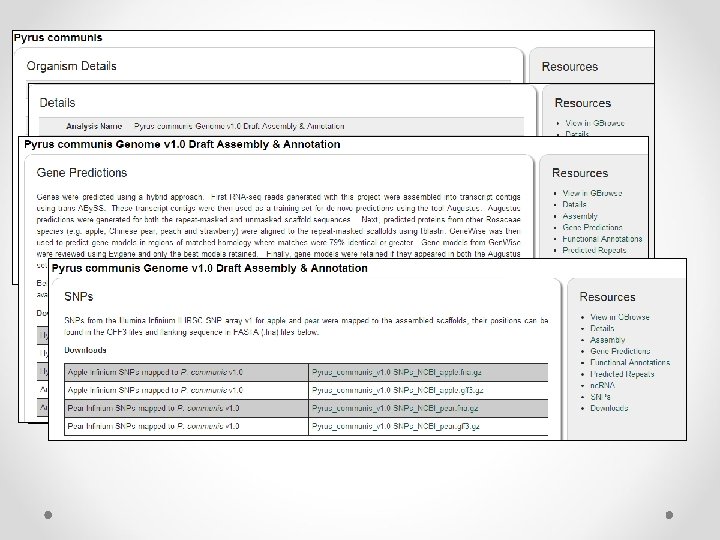Click Resources heading on the Details page
This screenshot has height=540, width=720.
click(x=583, y=103)
